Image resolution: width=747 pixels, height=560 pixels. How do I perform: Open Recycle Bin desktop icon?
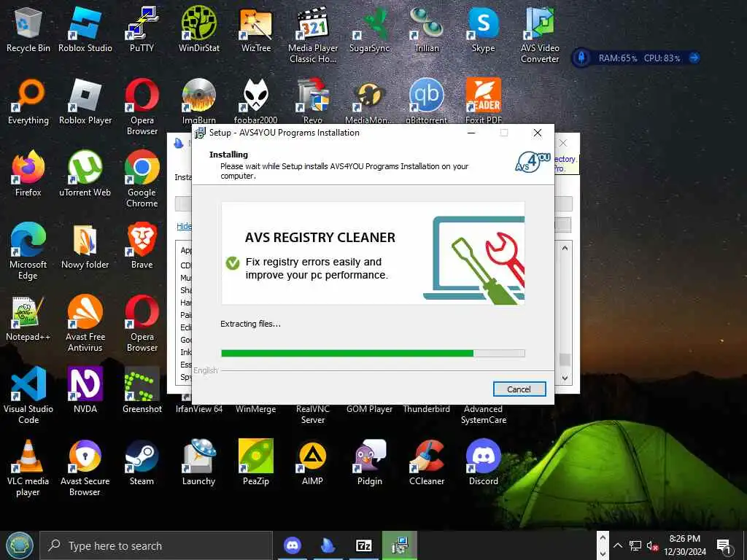(28, 29)
